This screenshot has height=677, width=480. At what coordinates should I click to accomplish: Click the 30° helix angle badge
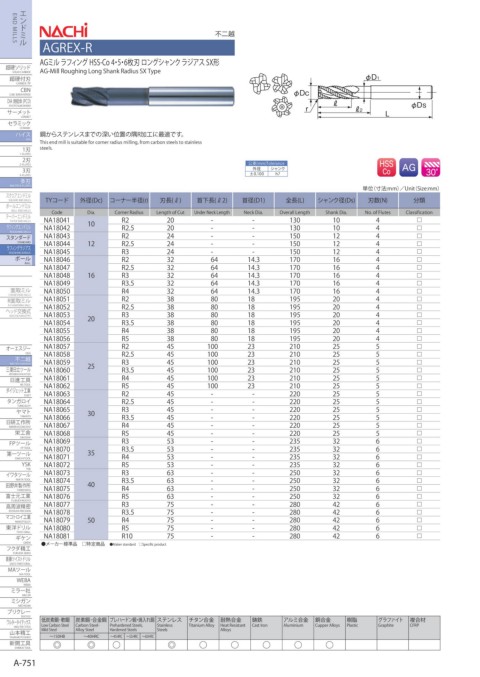click(x=431, y=167)
